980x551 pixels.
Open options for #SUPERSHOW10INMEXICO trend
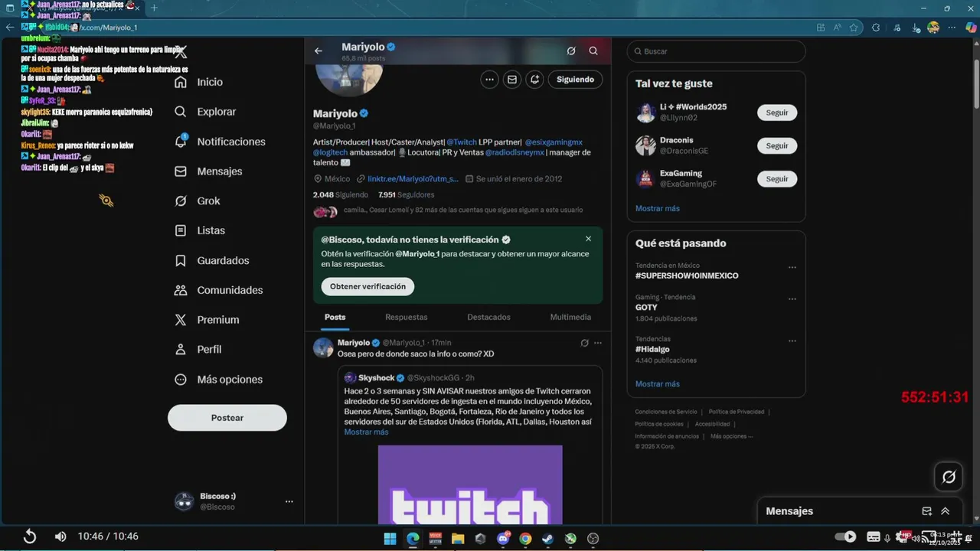tap(792, 267)
